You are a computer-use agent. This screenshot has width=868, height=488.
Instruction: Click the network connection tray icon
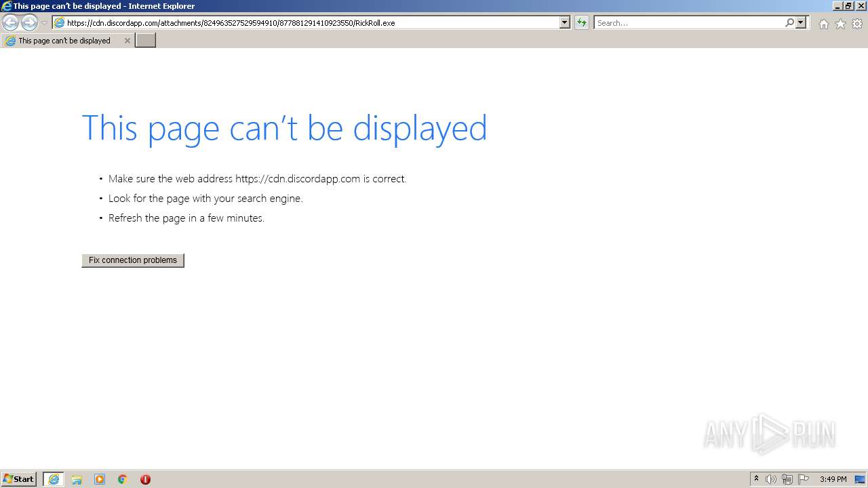tap(787, 479)
